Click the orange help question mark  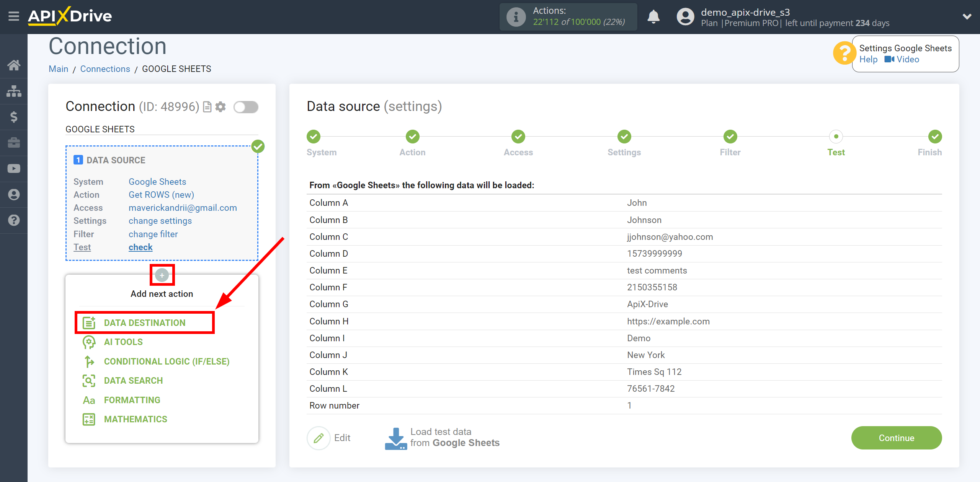click(x=844, y=54)
